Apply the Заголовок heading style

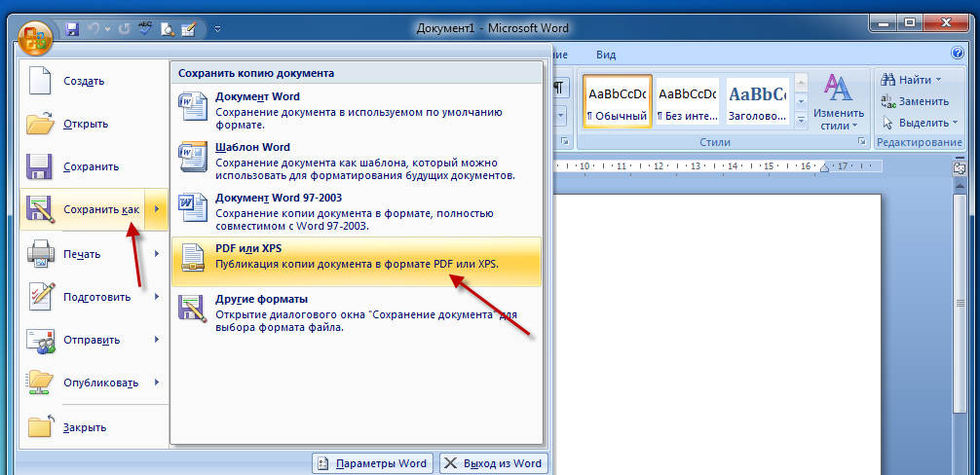tap(757, 101)
